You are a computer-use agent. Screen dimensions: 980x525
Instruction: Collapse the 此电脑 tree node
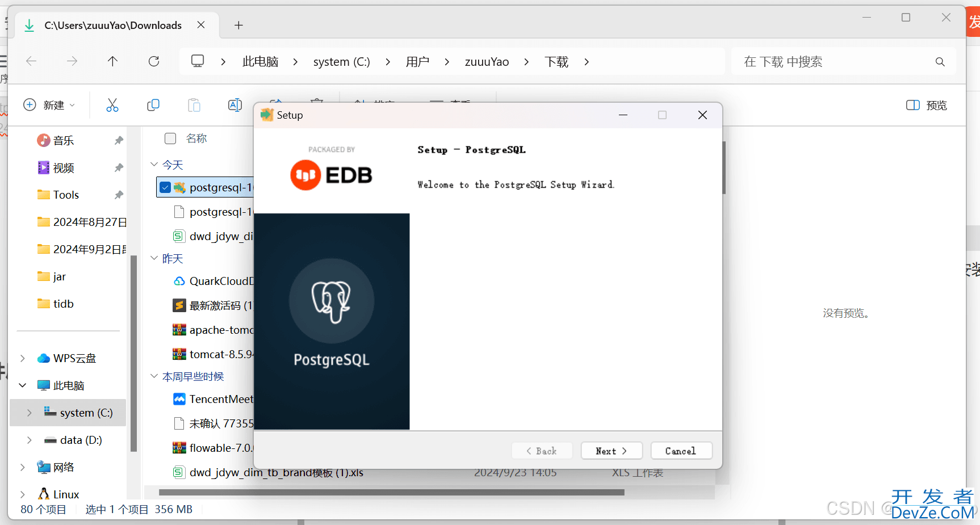tap(23, 385)
